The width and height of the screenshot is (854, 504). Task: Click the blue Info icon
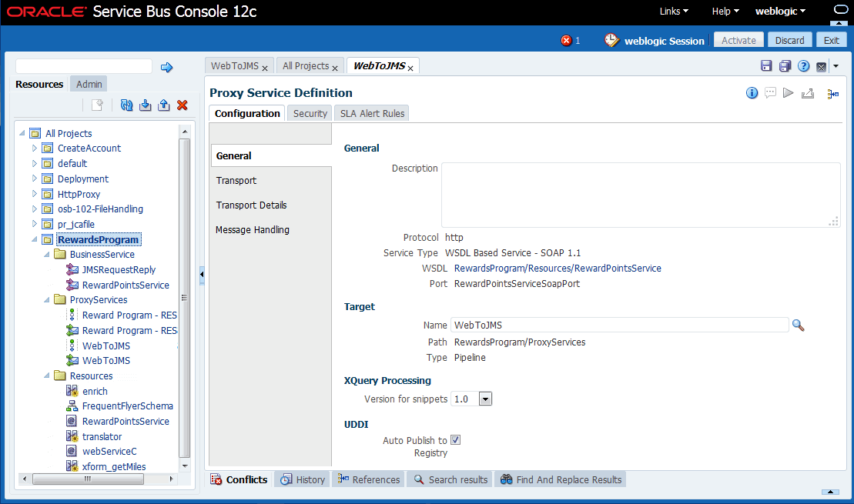(x=752, y=93)
